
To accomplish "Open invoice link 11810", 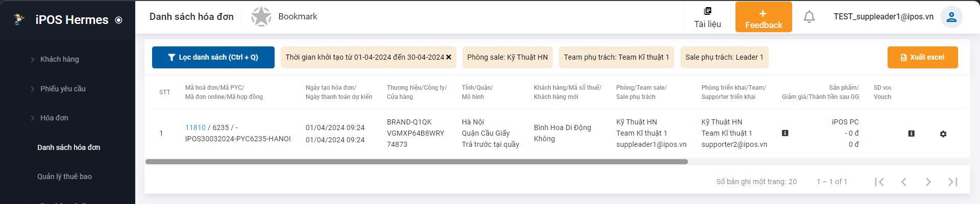I will tap(195, 127).
